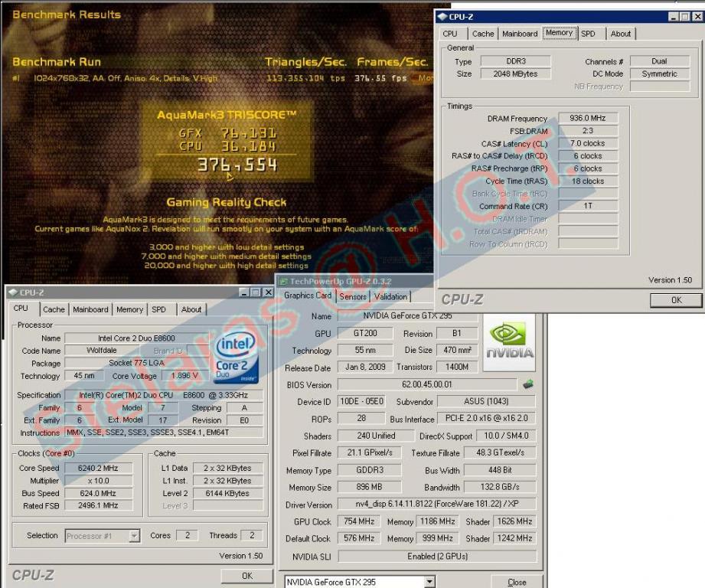Open SPD tab in the Memory-timings CPU-Z window

point(588,34)
